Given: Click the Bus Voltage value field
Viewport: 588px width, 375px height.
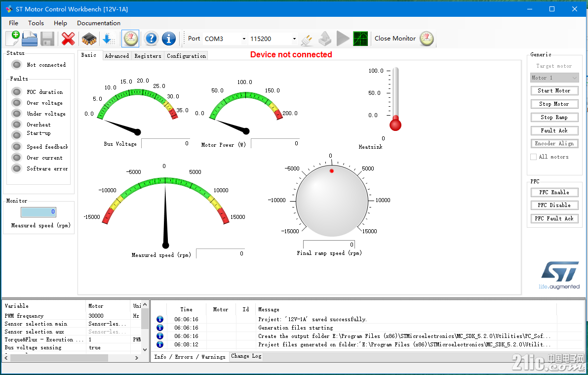Looking at the screenshot, I should [x=165, y=143].
